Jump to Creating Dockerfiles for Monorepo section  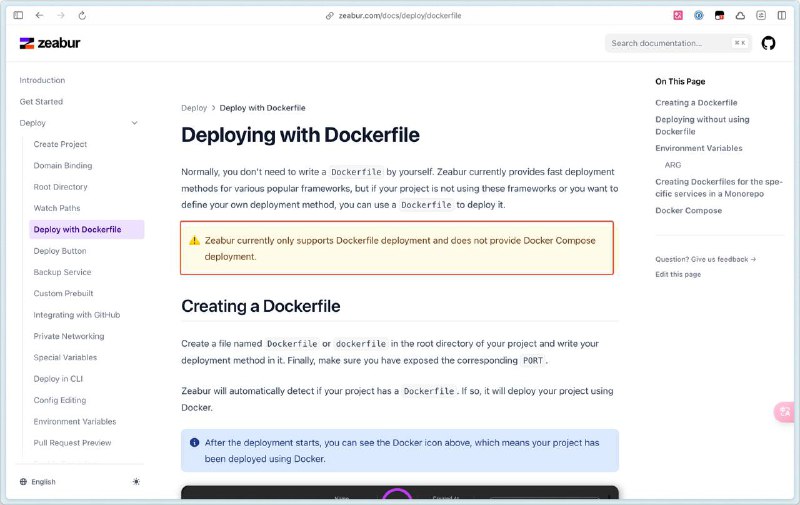[718, 188]
